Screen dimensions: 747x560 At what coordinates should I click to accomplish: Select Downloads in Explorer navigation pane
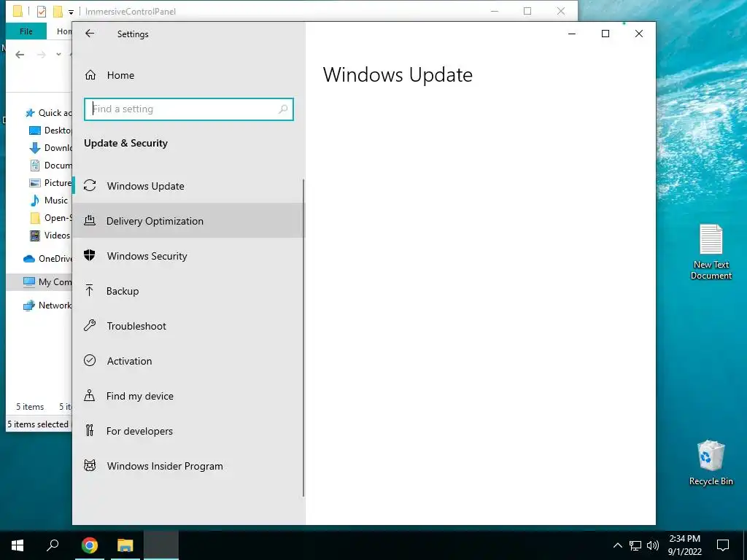point(50,147)
